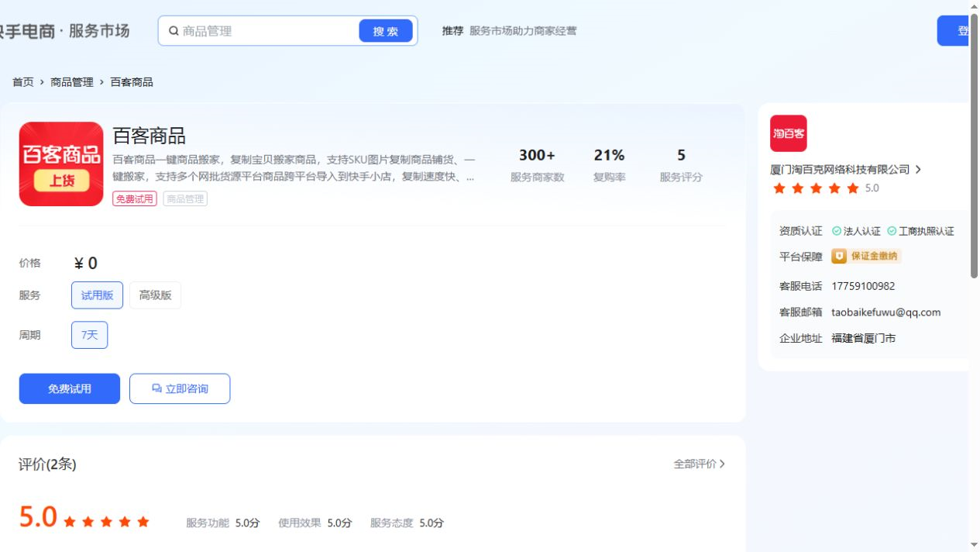Viewport: 980px width, 552px height.
Task: Click the 立即咨询 button
Action: (x=180, y=388)
